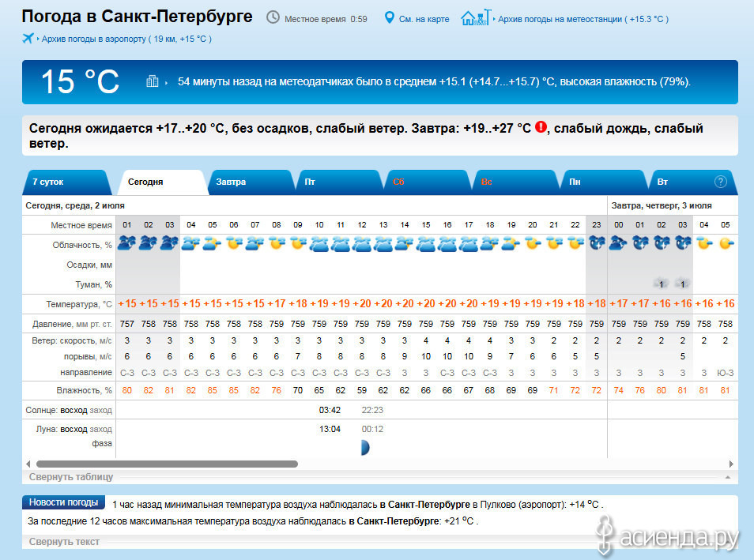Viewport: 754px width, 560px height.
Task: Click the sunny icon for hour 06 today
Action: point(234,244)
